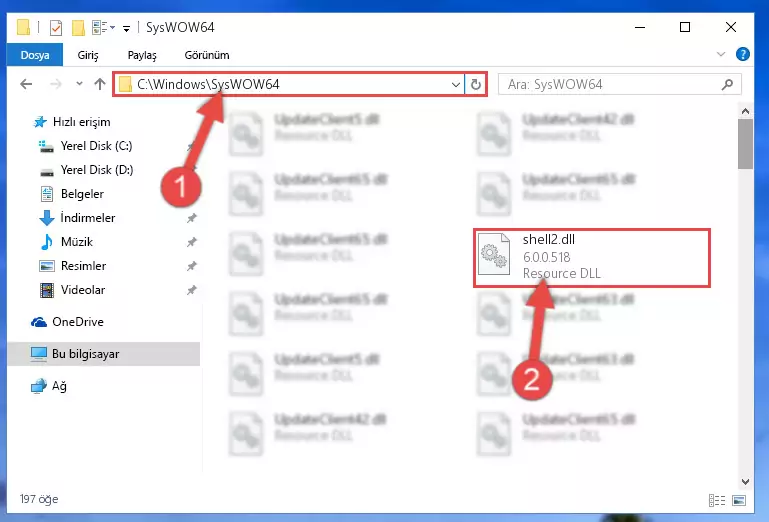Click the Forward navigation arrow
The height and width of the screenshot is (522, 769).
point(56,84)
